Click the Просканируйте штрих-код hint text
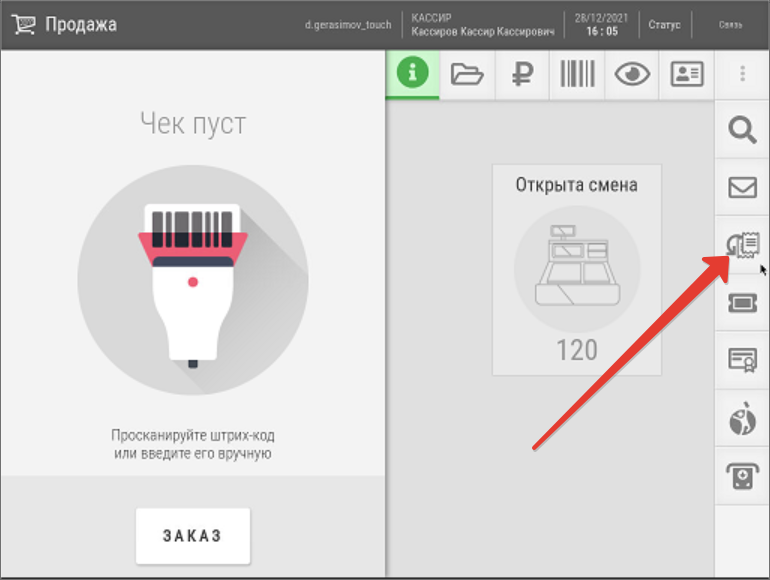Image resolution: width=770 pixels, height=580 pixels. (x=192, y=444)
